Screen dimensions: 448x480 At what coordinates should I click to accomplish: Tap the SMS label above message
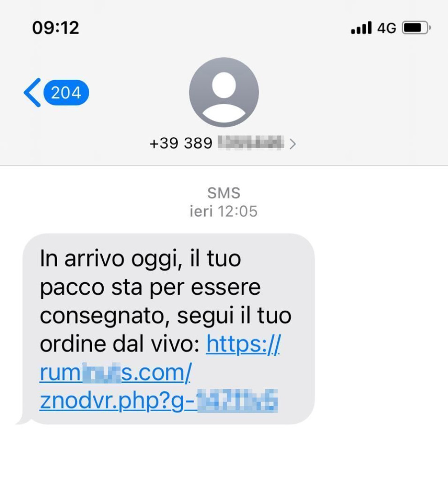coord(224,193)
